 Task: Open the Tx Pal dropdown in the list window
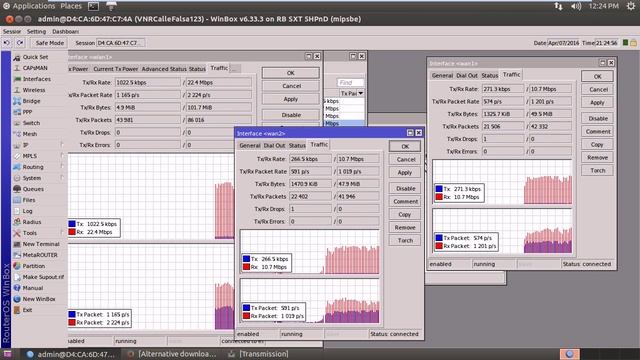(x=361, y=93)
